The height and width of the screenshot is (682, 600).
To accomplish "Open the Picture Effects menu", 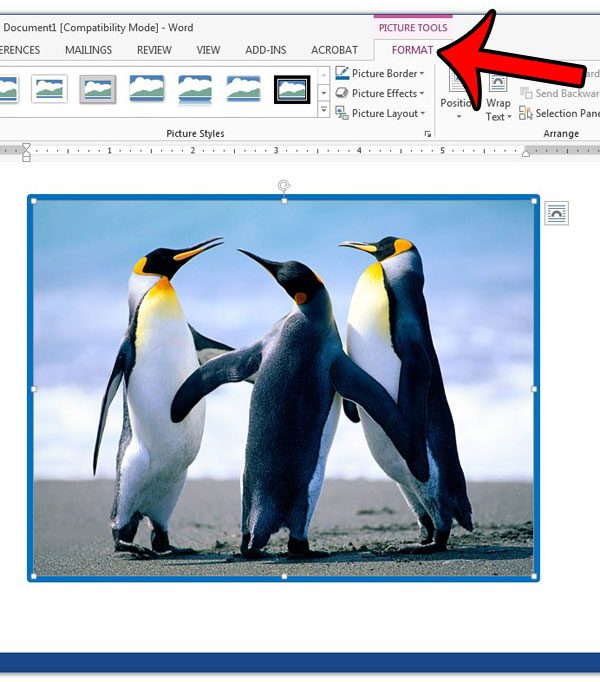I will pyautogui.click(x=388, y=94).
